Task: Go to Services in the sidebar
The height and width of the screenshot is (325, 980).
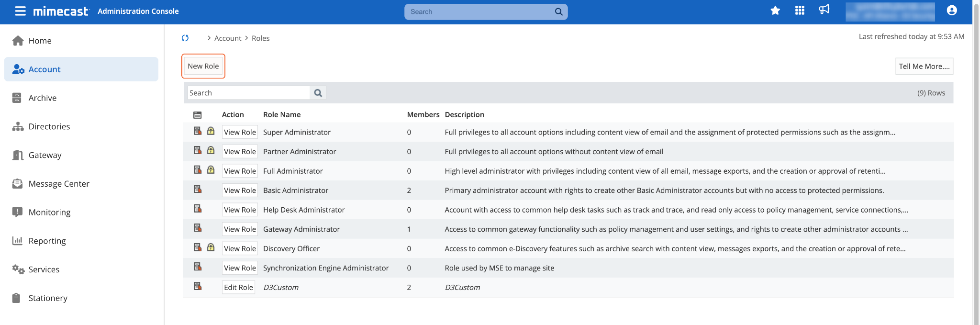Action: pos(44,269)
